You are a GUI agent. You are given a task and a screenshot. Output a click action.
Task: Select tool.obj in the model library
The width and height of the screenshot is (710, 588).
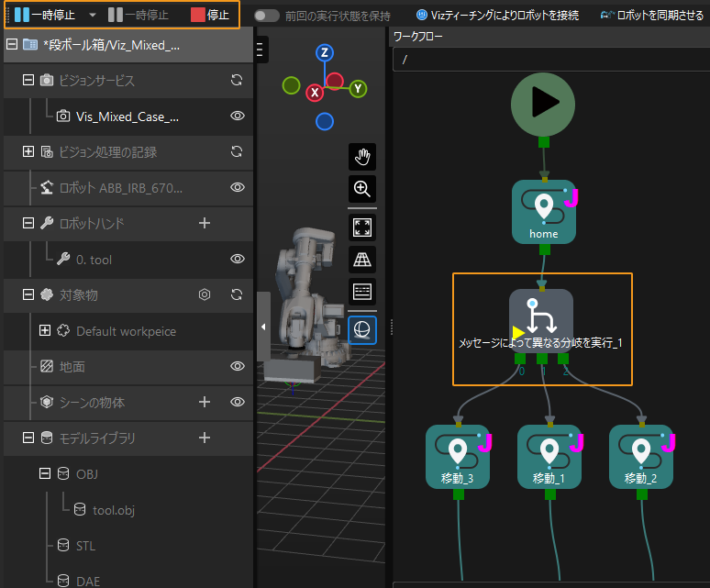(114, 510)
